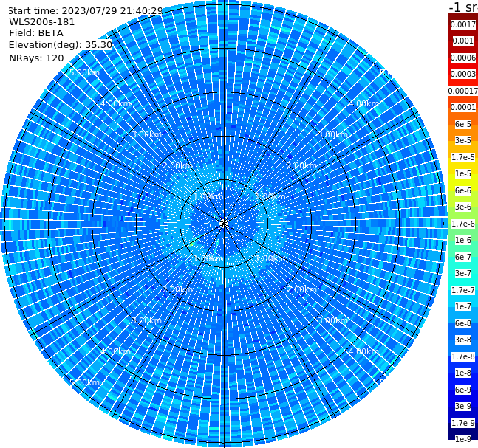Screen dimensions: 478x448
Task: Click the 6e-8 colorbar label
Action: [463, 323]
